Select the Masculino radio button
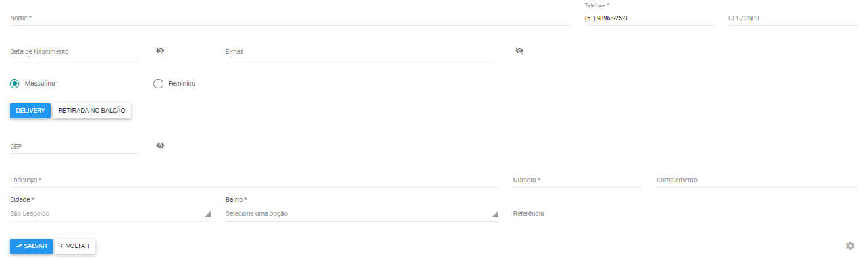 click(14, 84)
